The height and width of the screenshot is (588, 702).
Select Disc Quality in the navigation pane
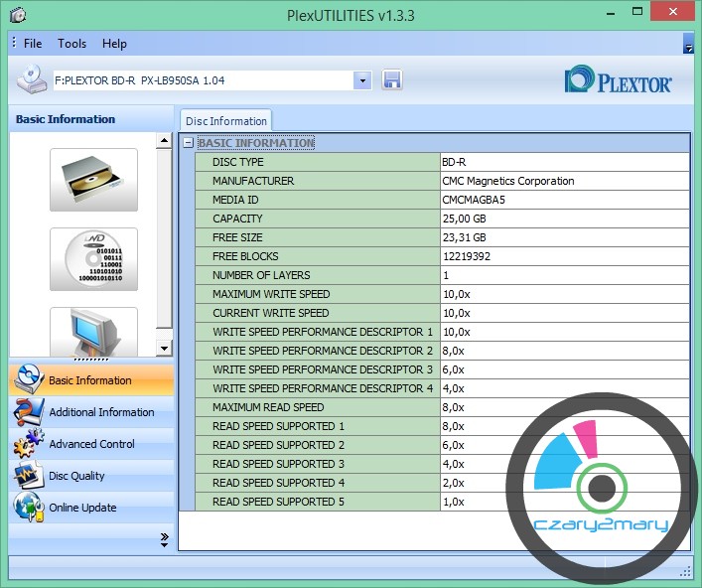[76, 476]
